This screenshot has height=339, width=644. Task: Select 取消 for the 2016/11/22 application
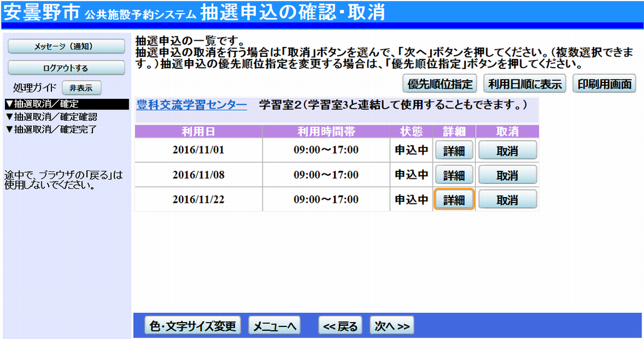(507, 200)
